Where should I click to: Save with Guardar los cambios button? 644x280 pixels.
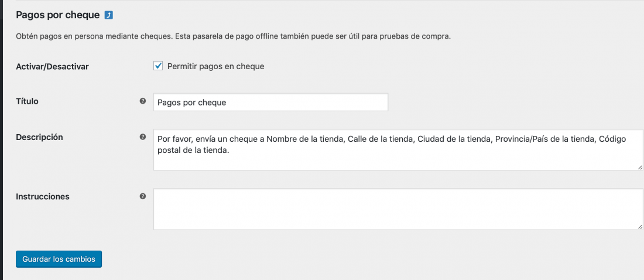[x=59, y=259]
